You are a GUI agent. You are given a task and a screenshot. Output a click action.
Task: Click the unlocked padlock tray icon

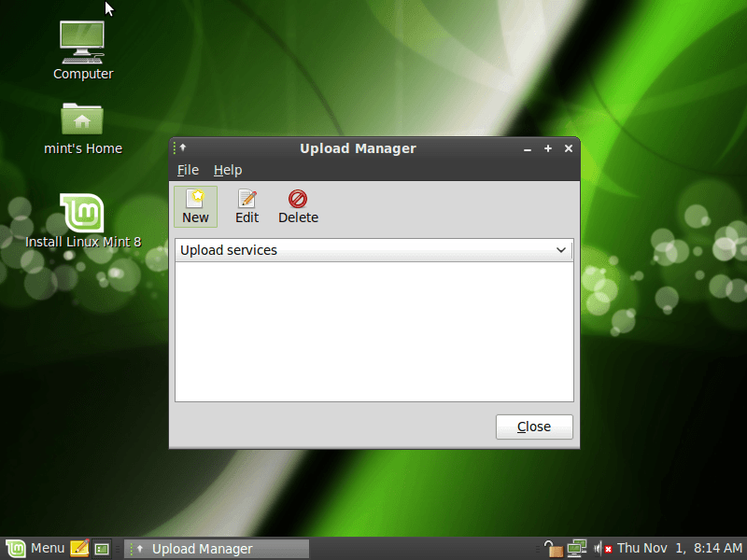click(553, 549)
